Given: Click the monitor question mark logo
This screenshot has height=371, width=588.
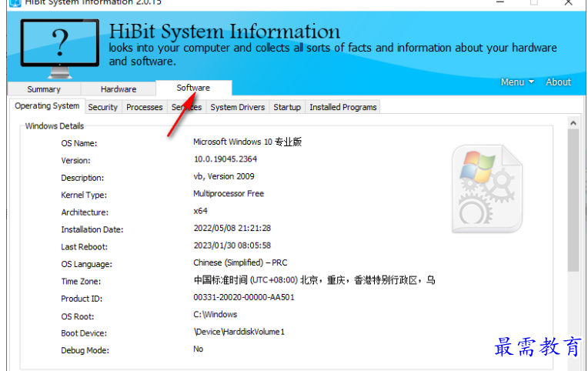Looking at the screenshot, I should click(60, 48).
